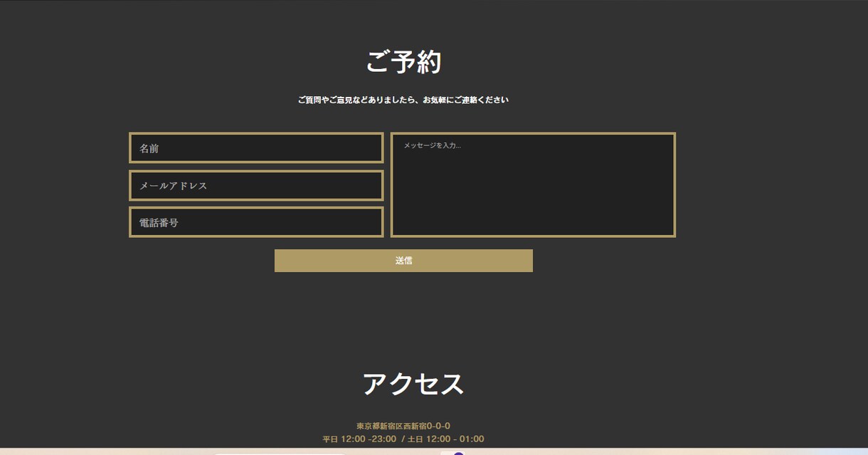
Task: Submit the form with the 送信 button
Action: [x=403, y=261]
